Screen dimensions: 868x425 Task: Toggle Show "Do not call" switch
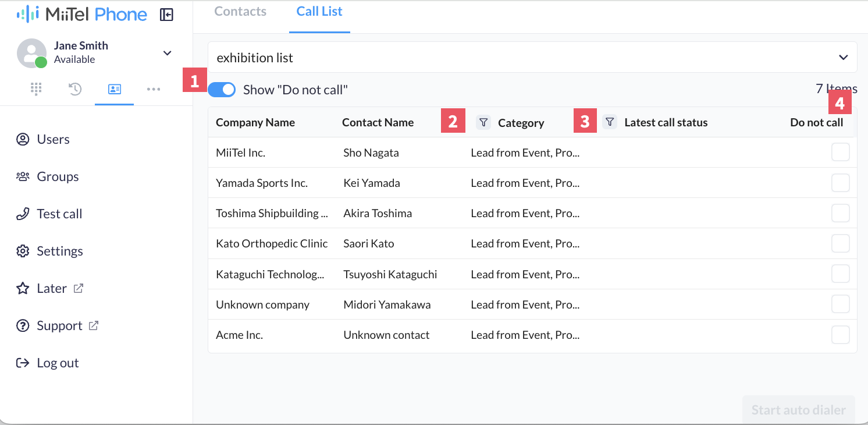pos(222,89)
